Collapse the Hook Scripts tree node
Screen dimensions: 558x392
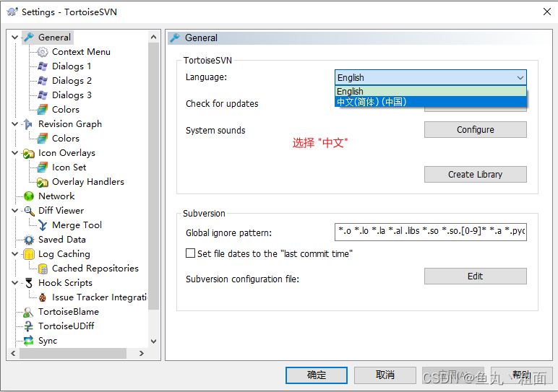coord(14,283)
